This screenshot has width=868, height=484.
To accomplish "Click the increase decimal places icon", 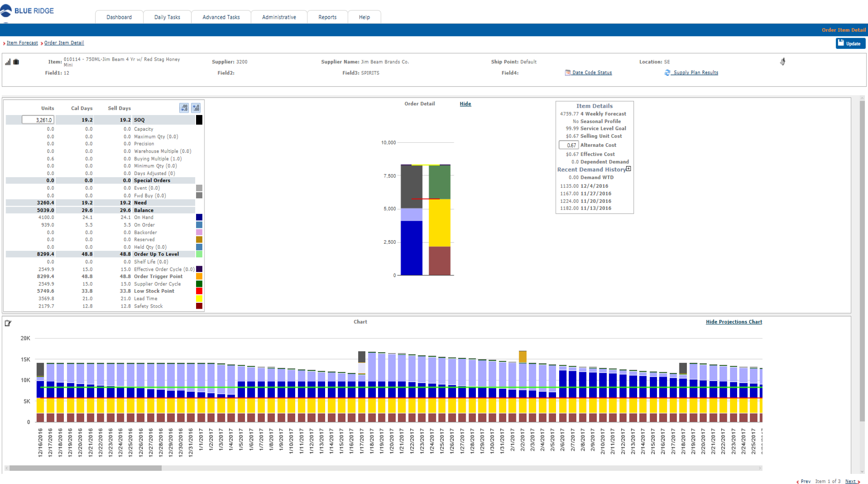I will (196, 108).
